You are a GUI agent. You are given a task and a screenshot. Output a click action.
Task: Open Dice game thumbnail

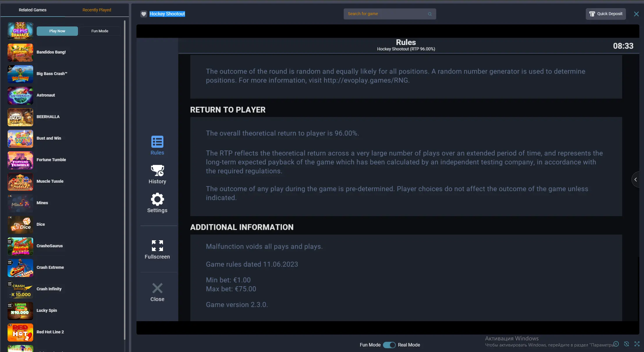click(x=20, y=225)
